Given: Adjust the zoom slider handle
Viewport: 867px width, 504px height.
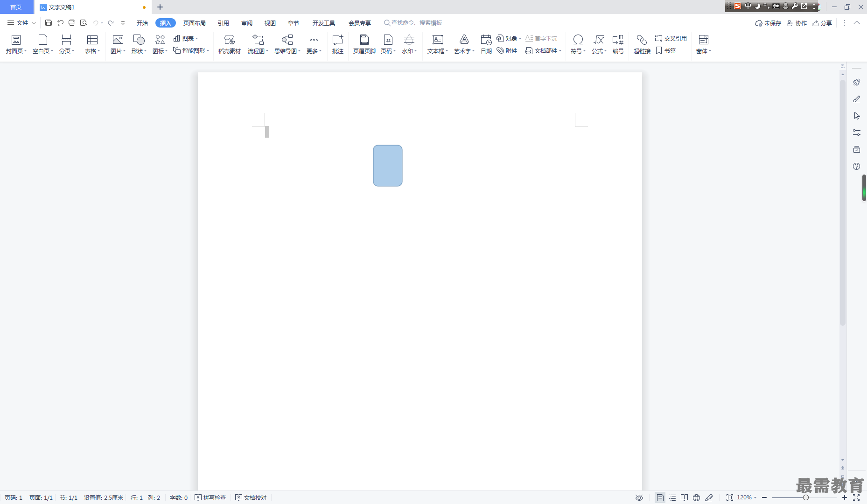Looking at the screenshot, I should click(806, 497).
